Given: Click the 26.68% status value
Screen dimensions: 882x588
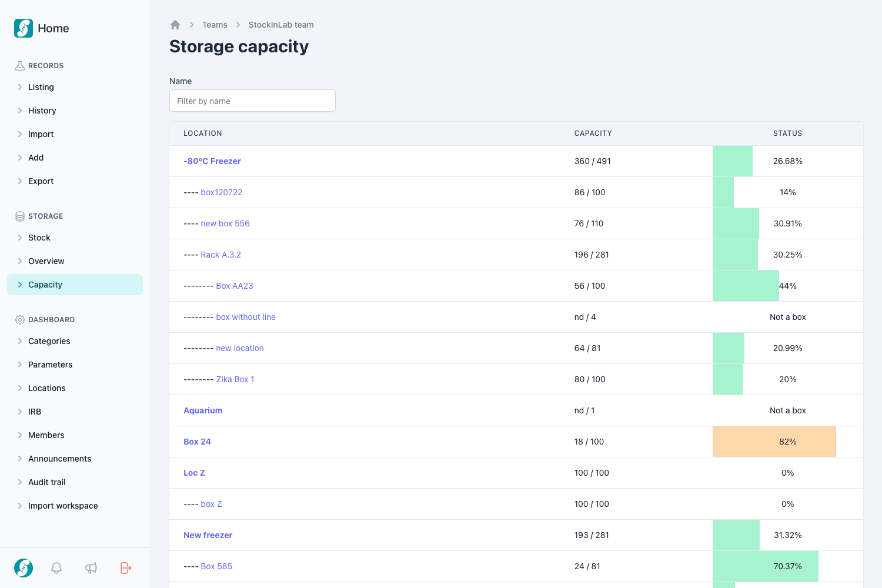Looking at the screenshot, I should click(x=788, y=161).
